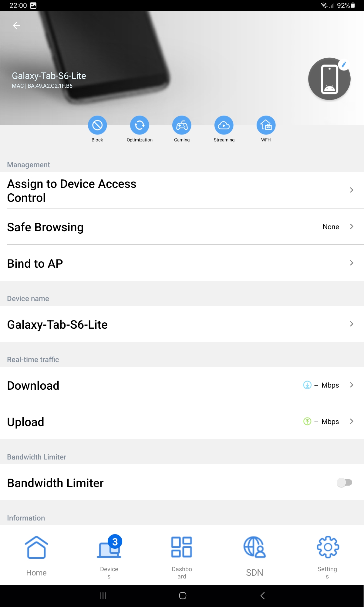This screenshot has width=364, height=607.
Task: Expand Safe Browsing options
Action: 182,227
